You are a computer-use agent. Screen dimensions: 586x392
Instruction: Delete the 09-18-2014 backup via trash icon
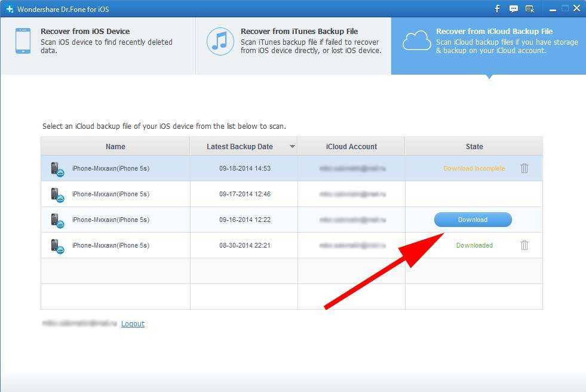click(524, 168)
